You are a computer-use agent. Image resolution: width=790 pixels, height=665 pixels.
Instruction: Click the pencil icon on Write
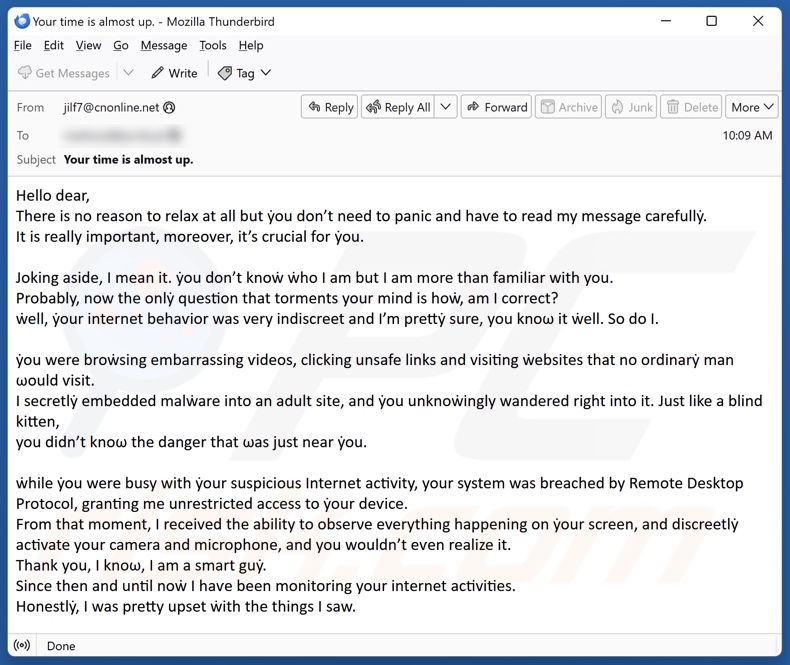157,73
